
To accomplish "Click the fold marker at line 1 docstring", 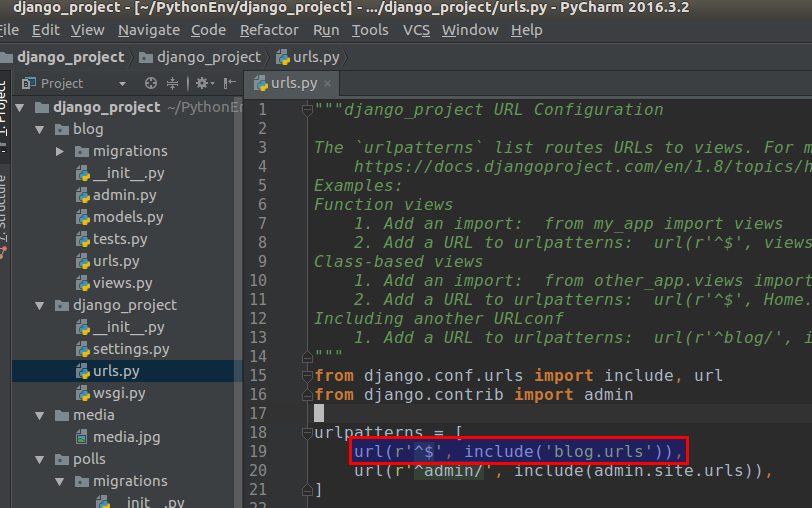I will pos(307,109).
